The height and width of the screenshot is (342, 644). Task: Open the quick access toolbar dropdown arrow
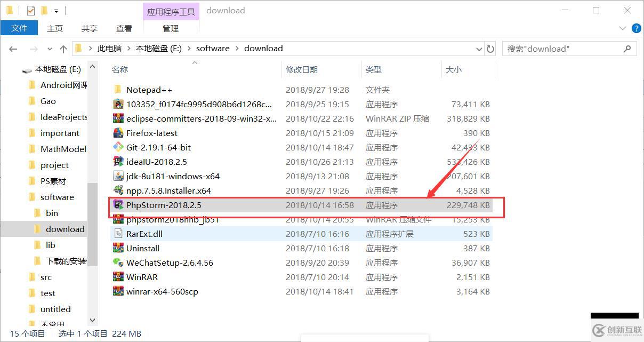click(56, 11)
